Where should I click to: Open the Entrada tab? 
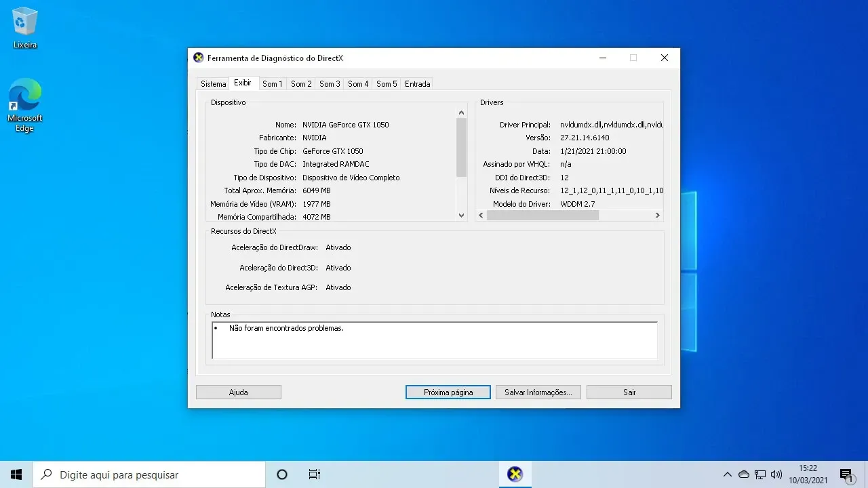[x=417, y=84]
